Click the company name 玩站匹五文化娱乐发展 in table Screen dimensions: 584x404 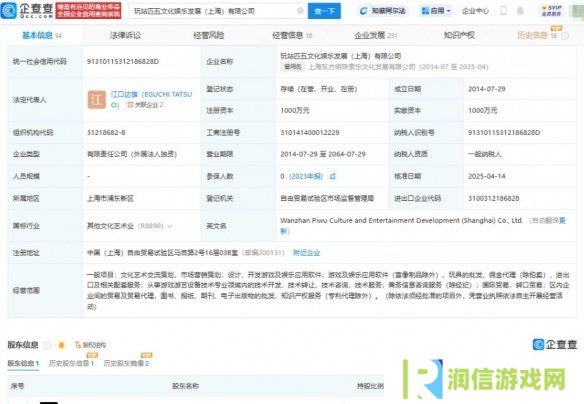pyautogui.click(x=341, y=56)
